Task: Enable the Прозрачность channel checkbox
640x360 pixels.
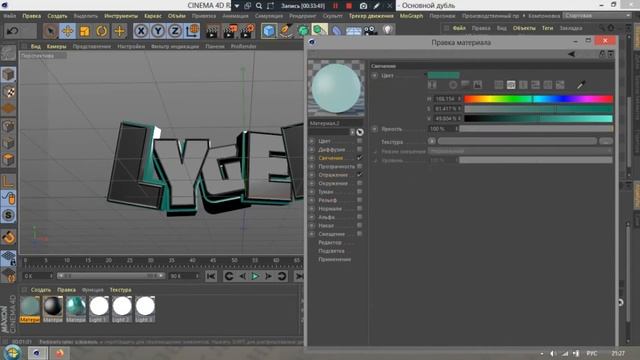Action: pos(360,166)
